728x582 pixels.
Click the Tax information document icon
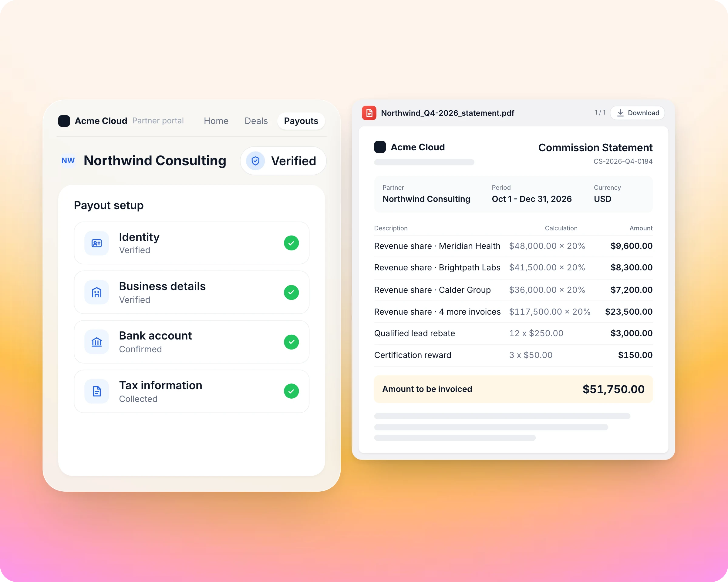(x=96, y=391)
